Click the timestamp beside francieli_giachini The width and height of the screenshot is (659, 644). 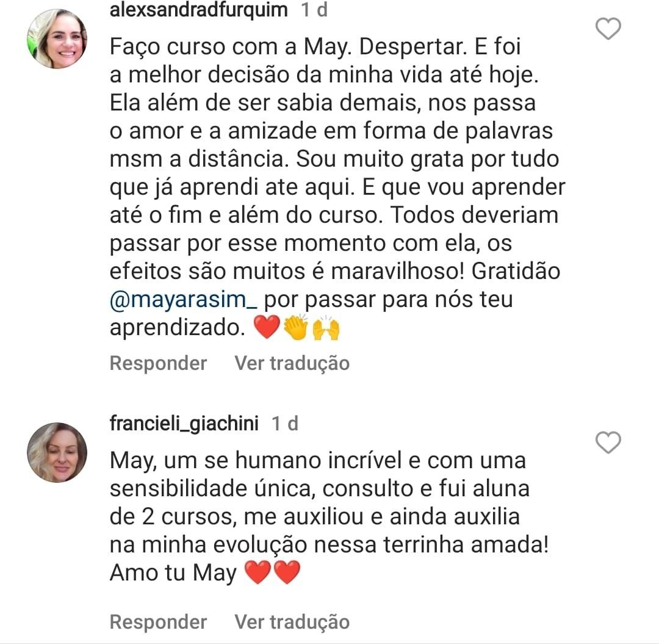pyautogui.click(x=285, y=423)
